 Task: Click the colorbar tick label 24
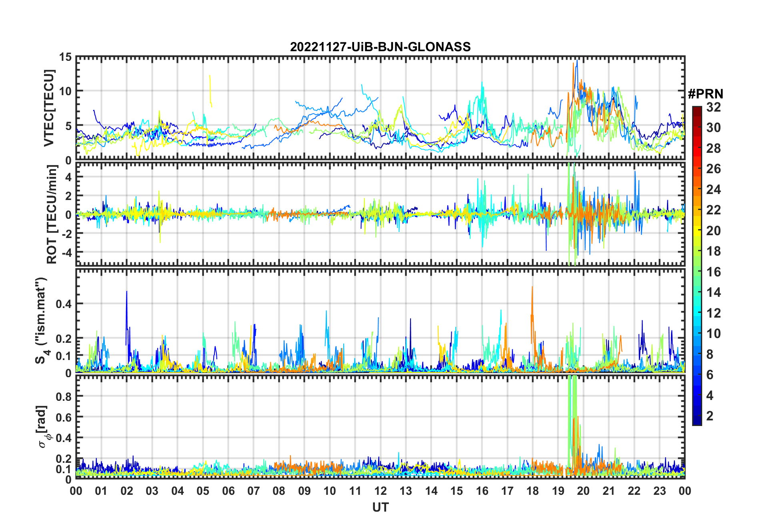point(713,189)
